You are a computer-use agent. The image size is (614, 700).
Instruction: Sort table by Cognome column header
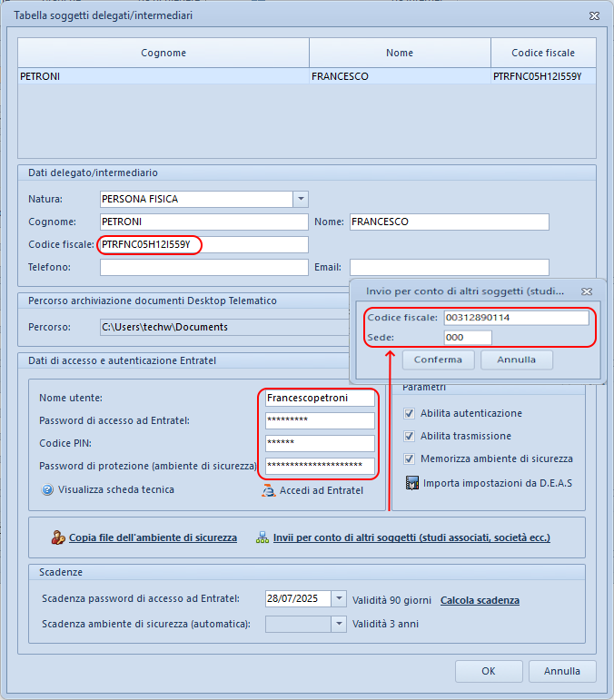coord(163,53)
